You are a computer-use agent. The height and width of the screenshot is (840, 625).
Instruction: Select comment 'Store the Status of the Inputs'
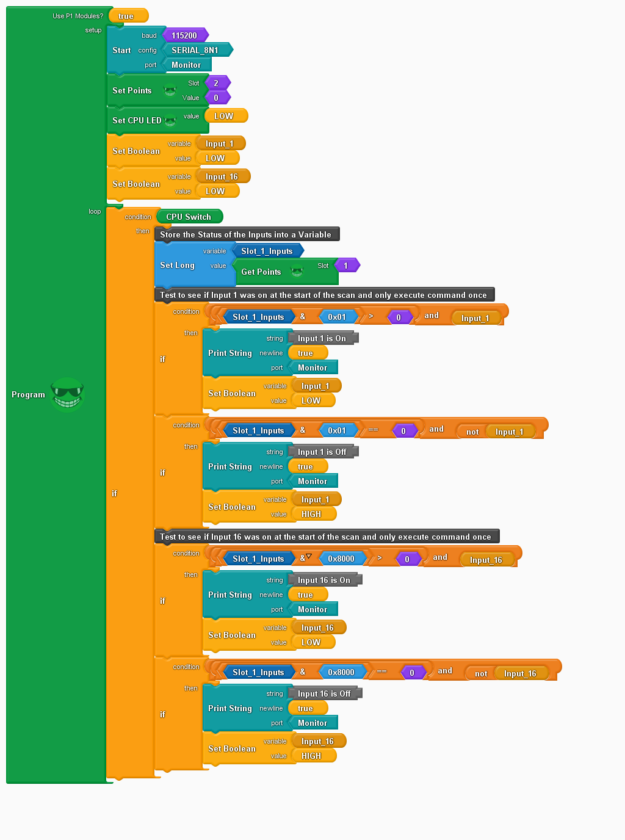(x=247, y=234)
